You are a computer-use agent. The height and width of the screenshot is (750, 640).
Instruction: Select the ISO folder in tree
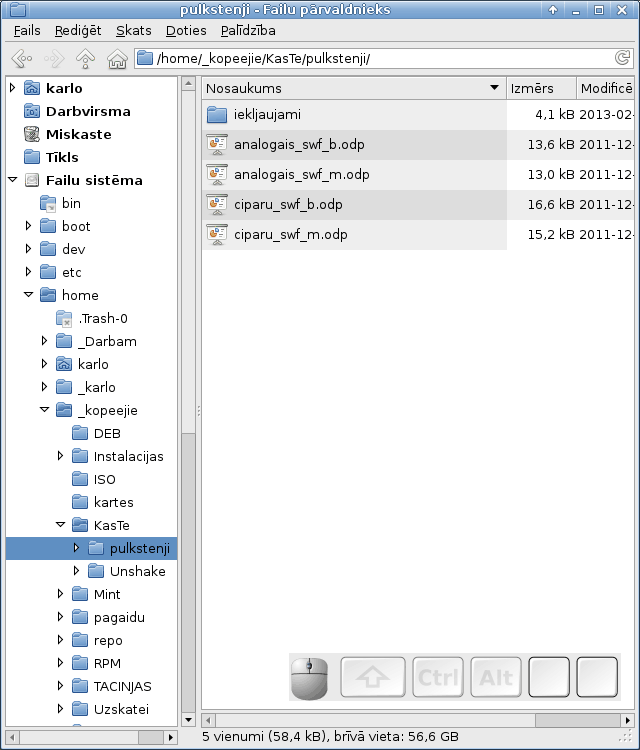(x=104, y=480)
